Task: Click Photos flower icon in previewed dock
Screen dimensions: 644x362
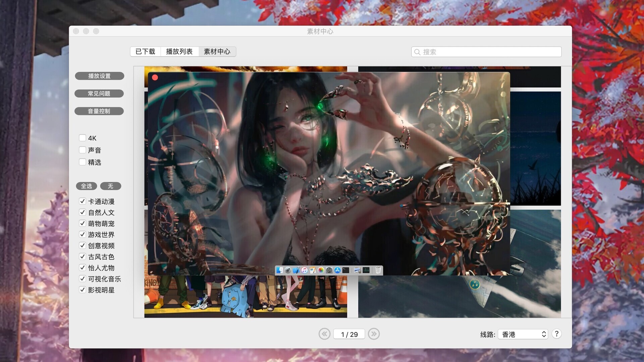Action: 321,270
